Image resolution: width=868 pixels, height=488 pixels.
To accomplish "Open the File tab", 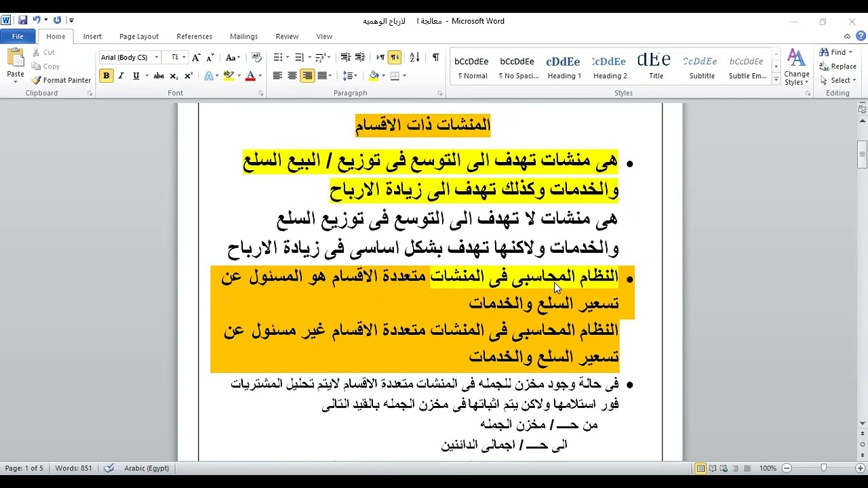I will (x=18, y=37).
